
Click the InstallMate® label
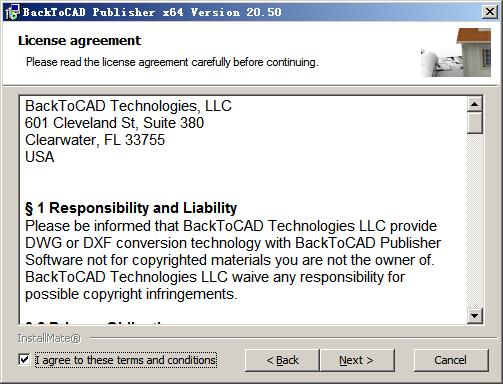click(x=49, y=338)
